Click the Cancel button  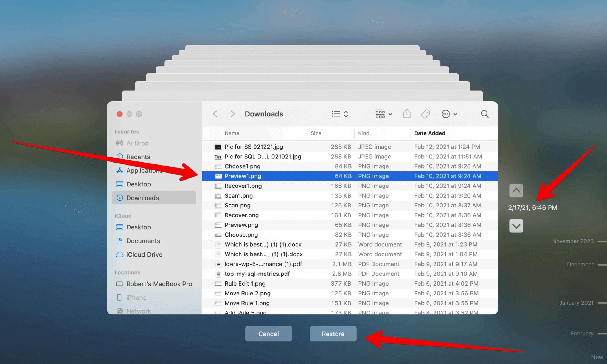[x=268, y=334]
